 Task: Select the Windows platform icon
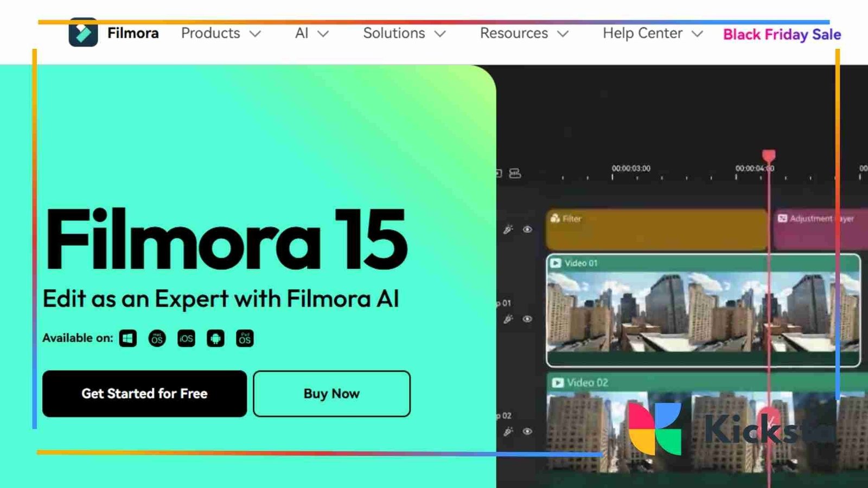tap(128, 338)
